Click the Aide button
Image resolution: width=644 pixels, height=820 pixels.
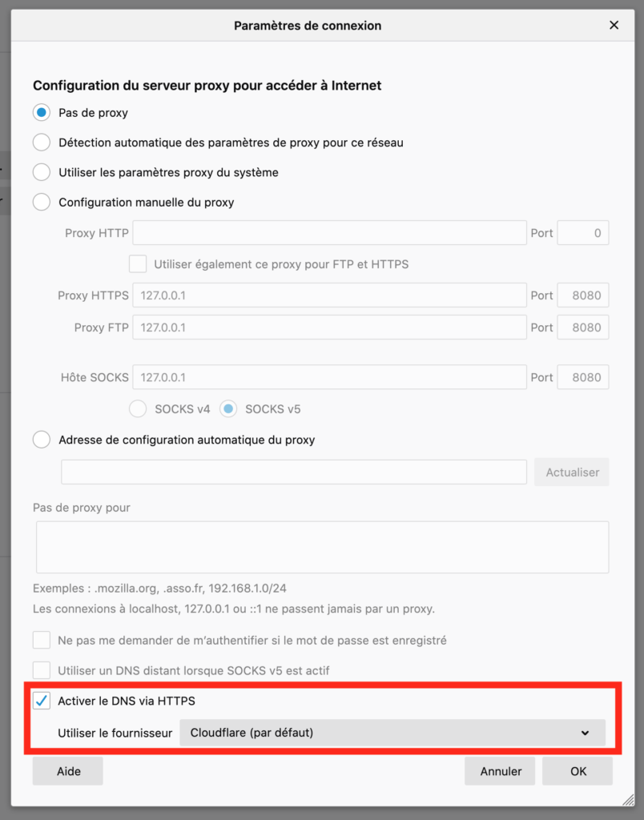68,771
